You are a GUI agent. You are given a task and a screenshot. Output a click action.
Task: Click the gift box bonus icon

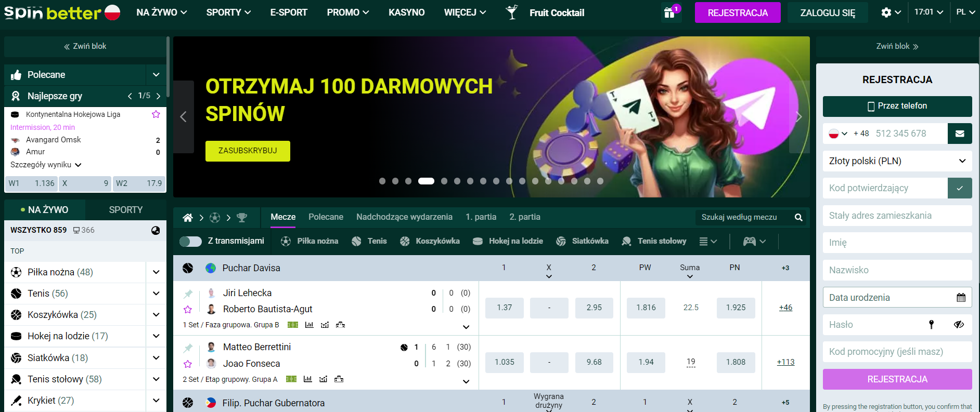tap(670, 12)
